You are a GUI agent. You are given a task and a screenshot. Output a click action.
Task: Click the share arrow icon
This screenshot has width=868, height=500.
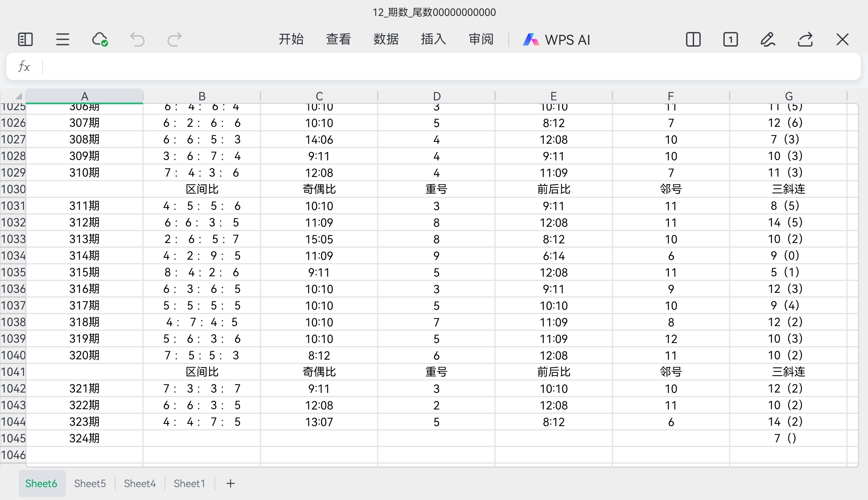point(805,40)
